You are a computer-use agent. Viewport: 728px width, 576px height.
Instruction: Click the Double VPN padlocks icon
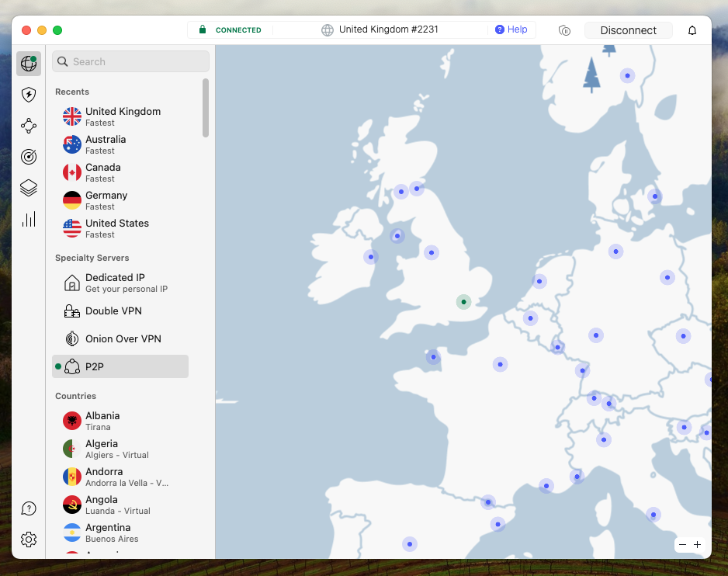pos(72,311)
